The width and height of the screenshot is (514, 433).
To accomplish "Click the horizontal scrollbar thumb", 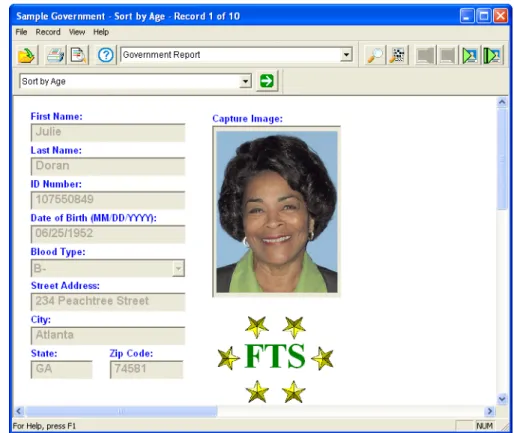I will (121, 411).
